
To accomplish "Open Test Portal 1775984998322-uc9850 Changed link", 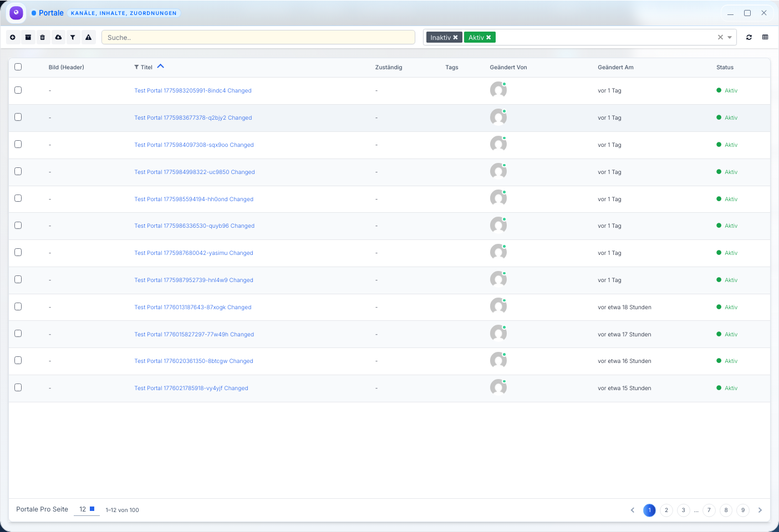I will 195,172.
